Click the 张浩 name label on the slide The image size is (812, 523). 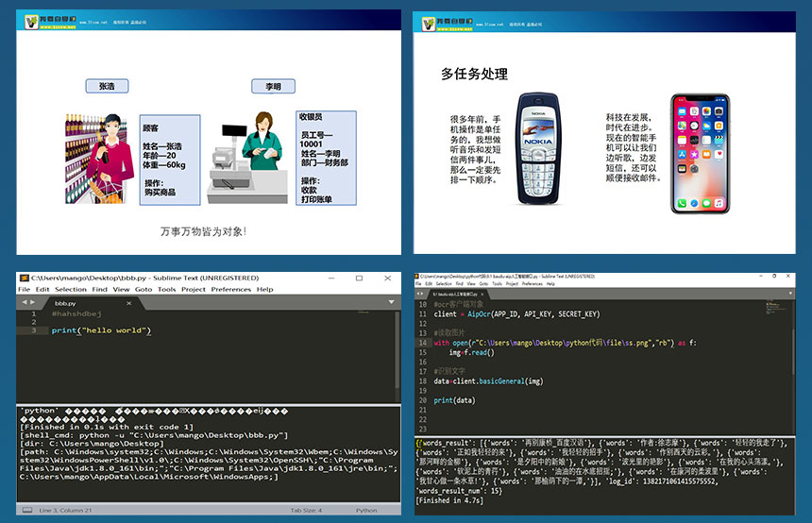(x=107, y=86)
